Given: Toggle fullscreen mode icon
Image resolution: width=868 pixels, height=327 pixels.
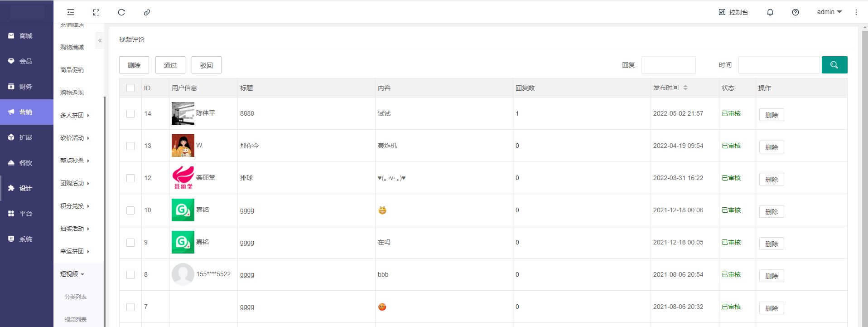Looking at the screenshot, I should point(96,12).
